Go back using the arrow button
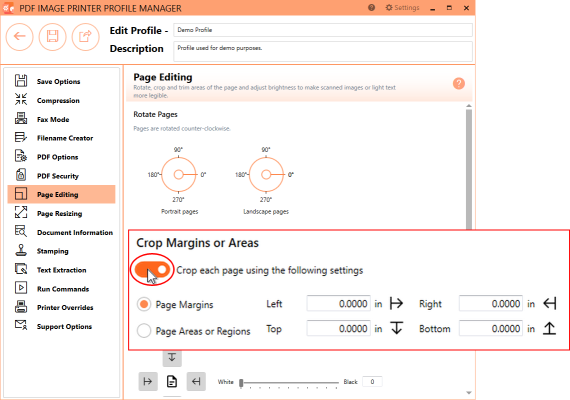The width and height of the screenshot is (570, 400). 20,37
